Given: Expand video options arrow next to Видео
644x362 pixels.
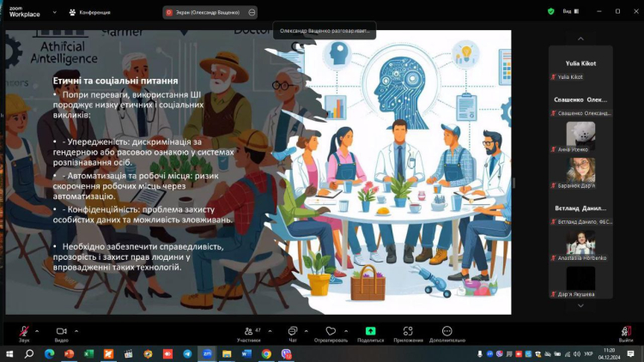Looking at the screenshot, I should (76, 329).
